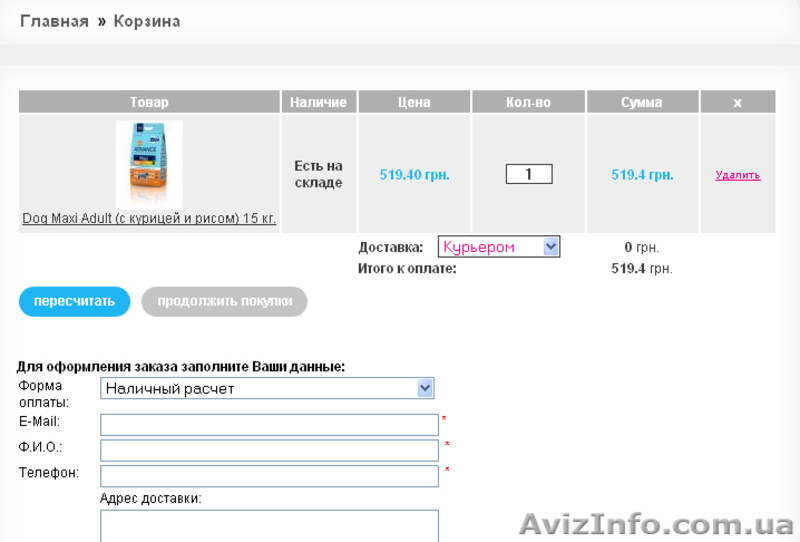Open the Dog Maxi Adult 15 кг product link

point(149,218)
